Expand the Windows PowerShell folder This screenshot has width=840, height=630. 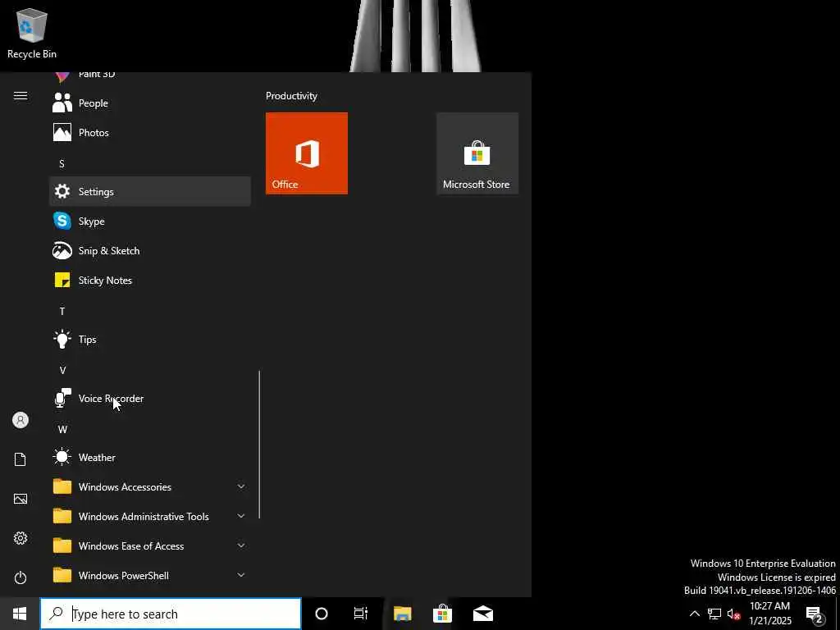(x=150, y=575)
